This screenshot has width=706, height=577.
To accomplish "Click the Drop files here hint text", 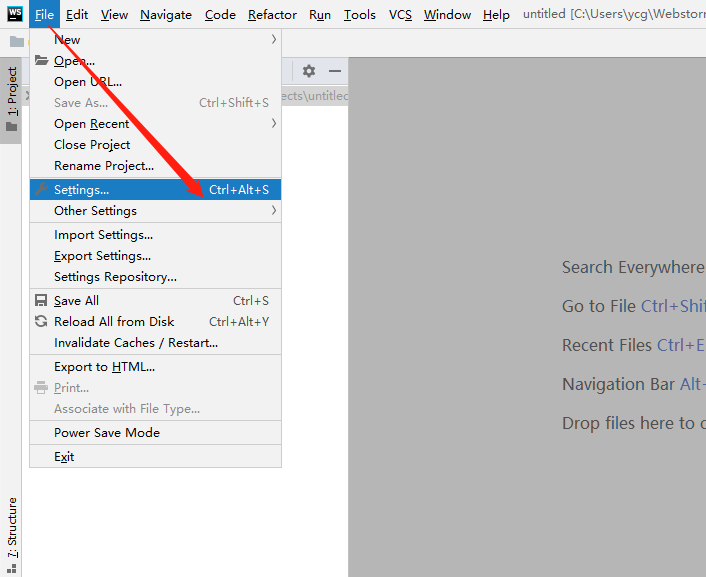I will click(x=634, y=423).
